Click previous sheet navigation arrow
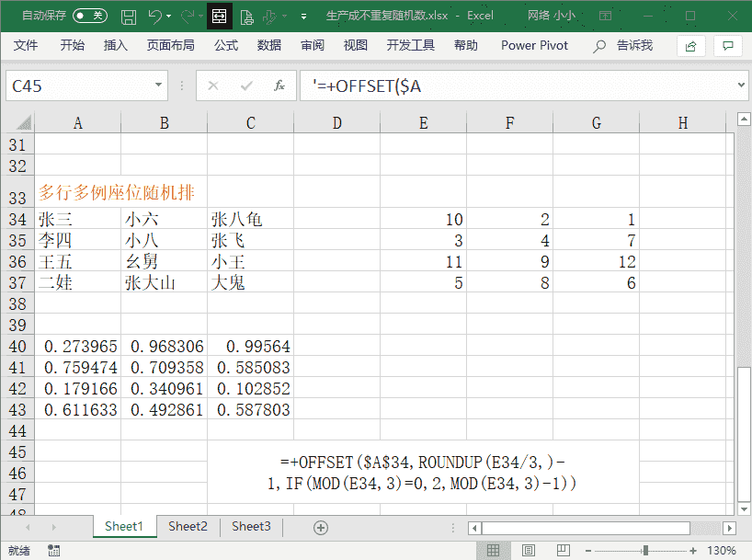752x560 pixels. click(x=28, y=528)
